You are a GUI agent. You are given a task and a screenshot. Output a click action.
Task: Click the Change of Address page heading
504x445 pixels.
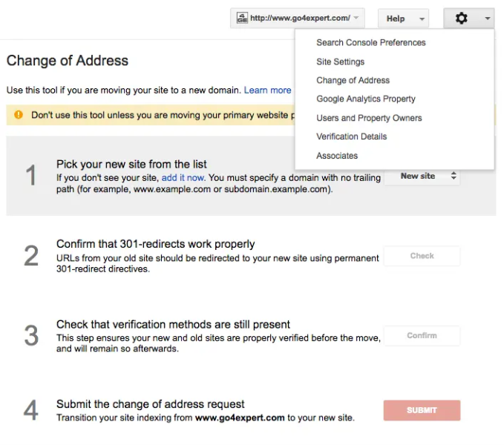(68, 61)
